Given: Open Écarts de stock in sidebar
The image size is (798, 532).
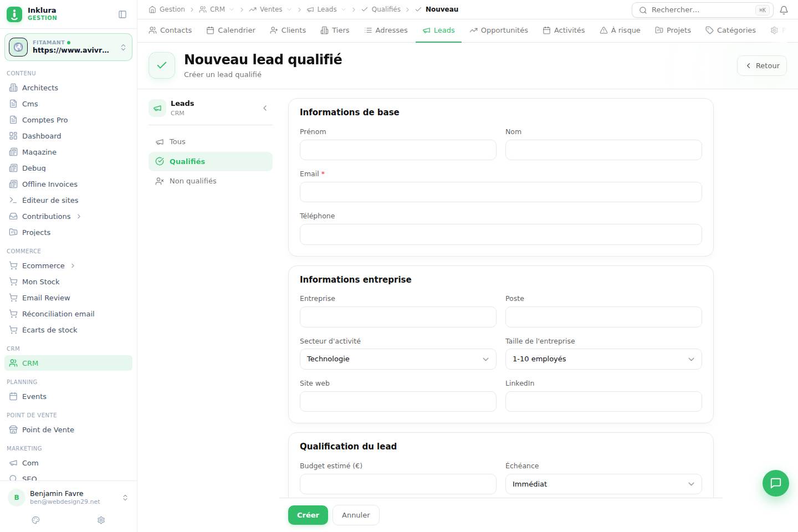Looking at the screenshot, I should pyautogui.click(x=69, y=330).
